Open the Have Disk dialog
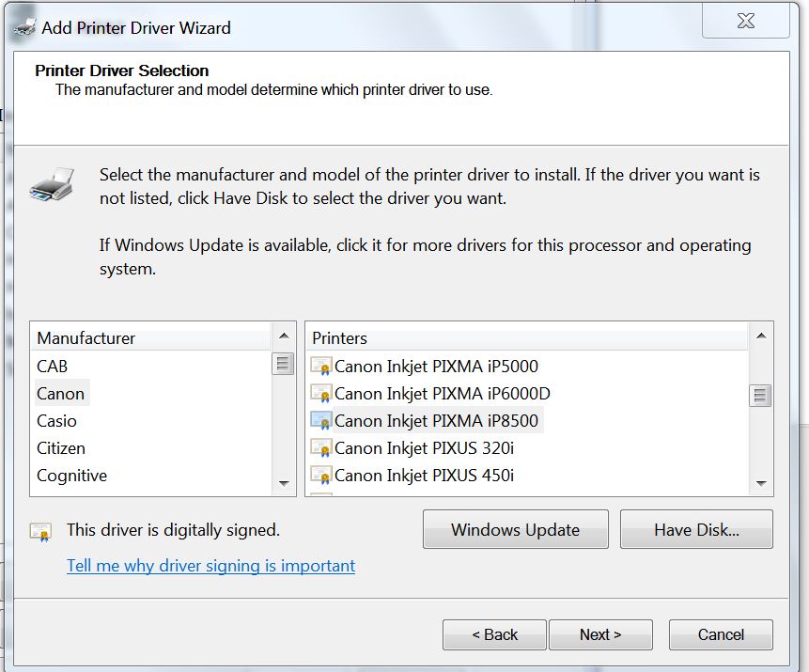The image size is (809, 672). tap(696, 529)
